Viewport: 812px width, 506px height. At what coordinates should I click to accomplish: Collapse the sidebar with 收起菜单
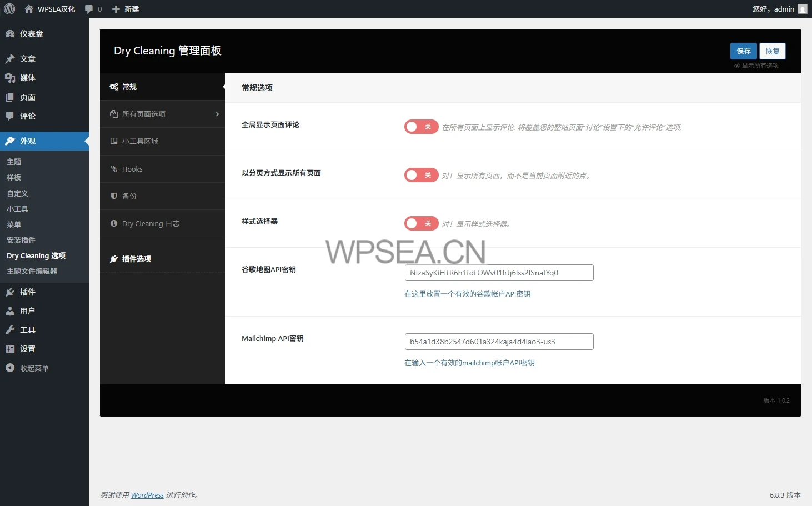pyautogui.click(x=28, y=368)
